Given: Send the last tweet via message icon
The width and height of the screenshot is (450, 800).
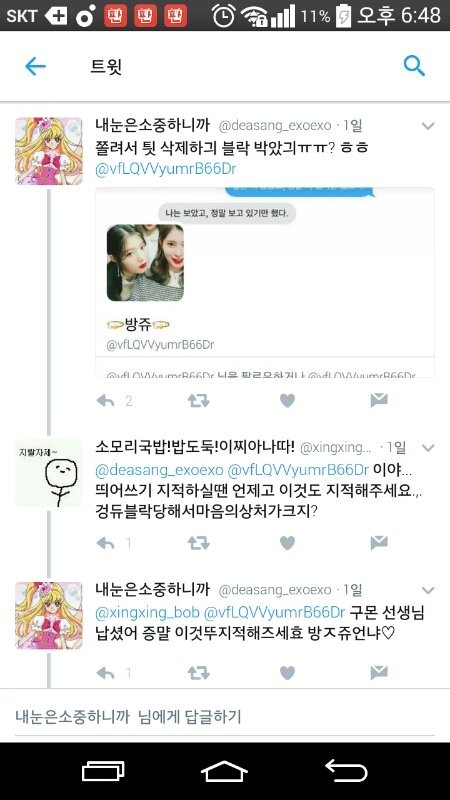Looking at the screenshot, I should (x=379, y=673).
